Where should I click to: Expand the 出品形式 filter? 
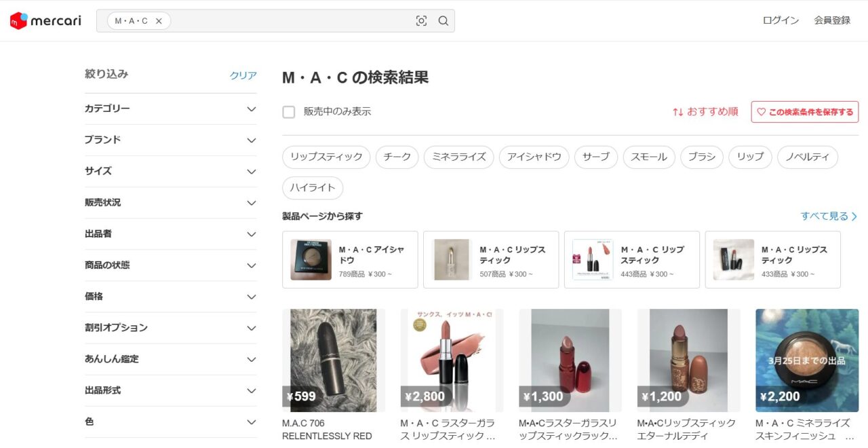point(171,390)
